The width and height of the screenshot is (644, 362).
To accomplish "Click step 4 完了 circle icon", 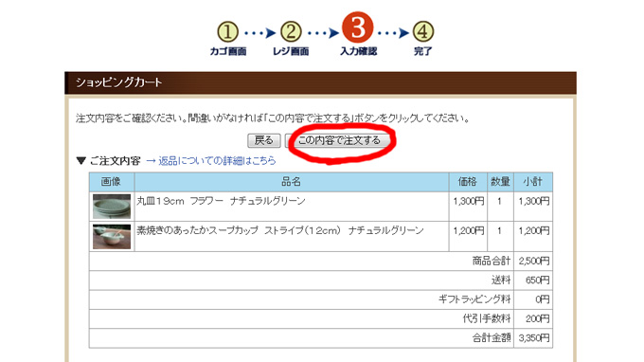I will [x=423, y=32].
